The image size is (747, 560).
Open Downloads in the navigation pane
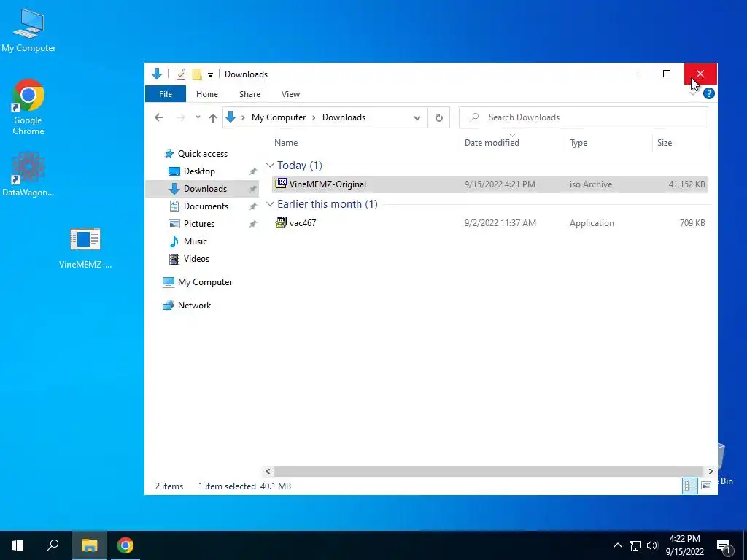pos(202,189)
